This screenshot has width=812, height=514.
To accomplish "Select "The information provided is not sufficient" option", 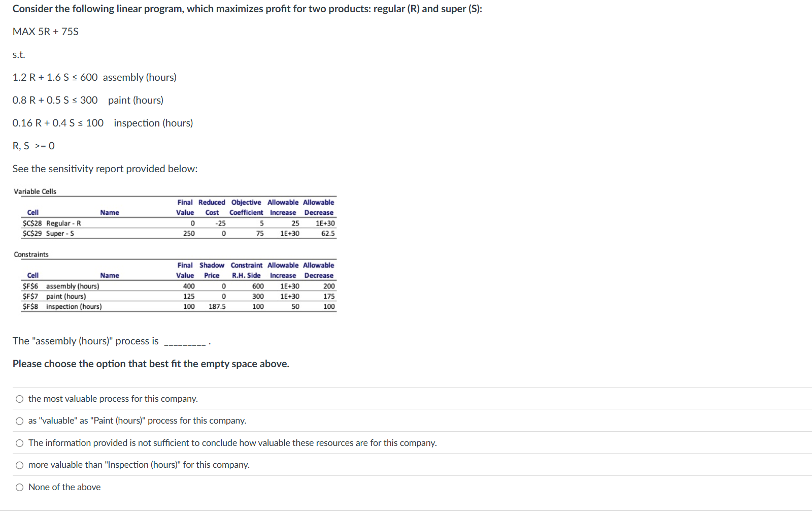I will (19, 443).
